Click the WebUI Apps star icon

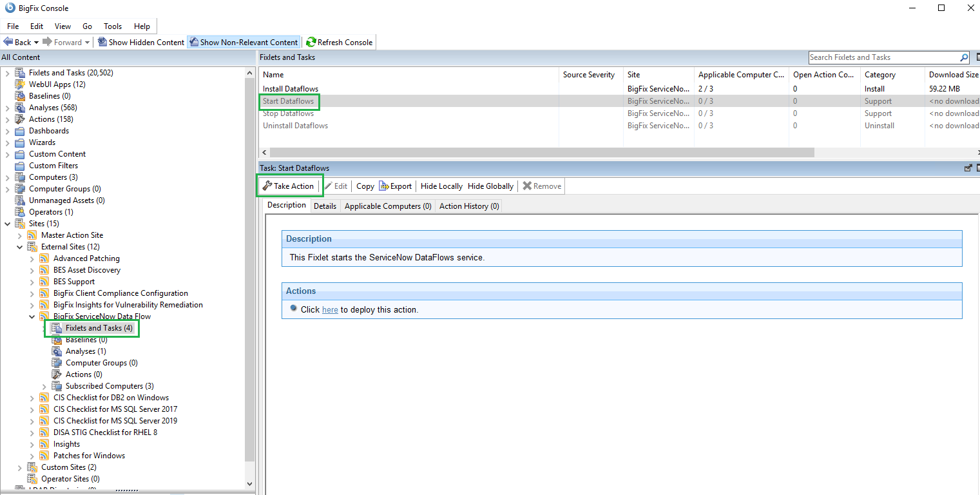19,84
